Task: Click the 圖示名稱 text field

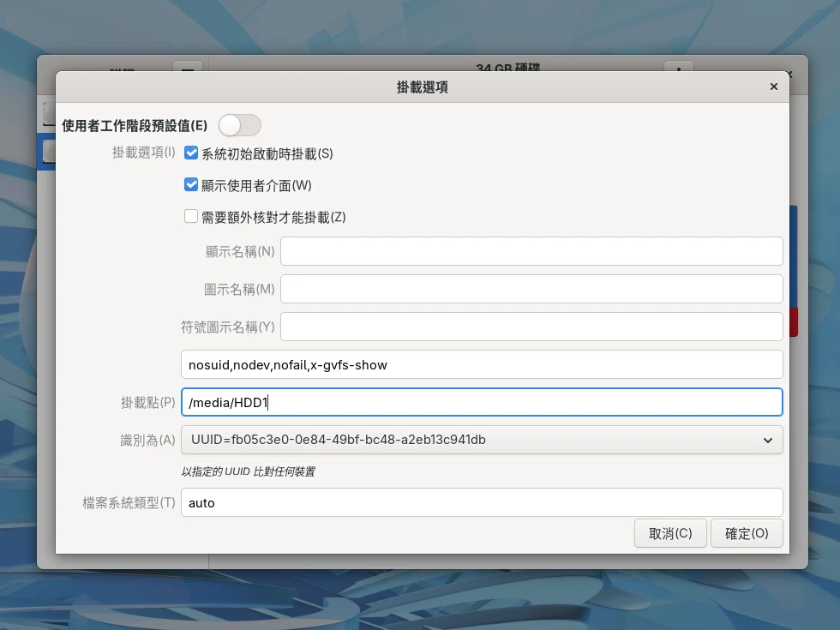Action: (x=531, y=289)
